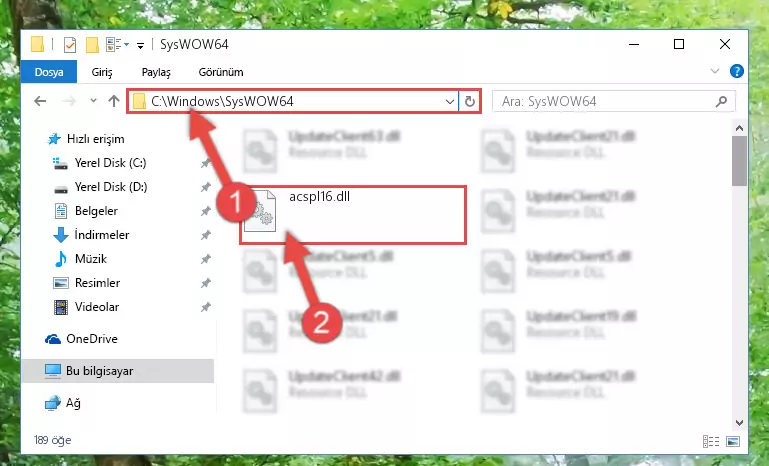Expand the address bar history dropdown

point(450,102)
